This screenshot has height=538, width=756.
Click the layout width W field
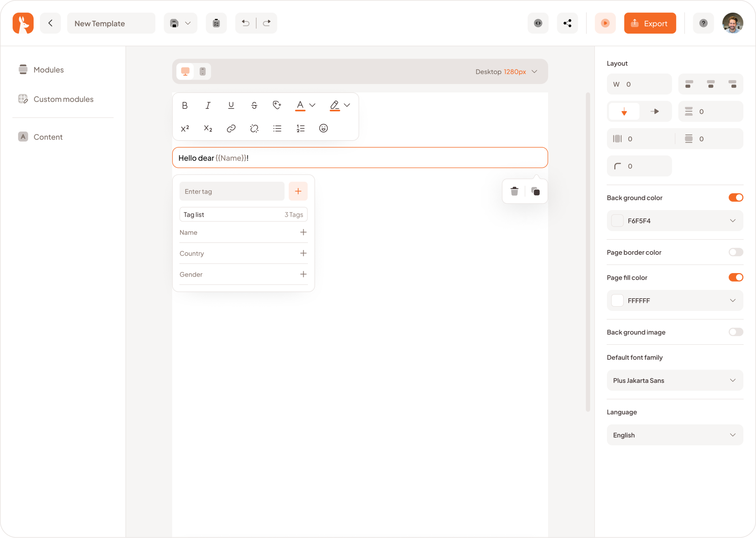click(639, 84)
